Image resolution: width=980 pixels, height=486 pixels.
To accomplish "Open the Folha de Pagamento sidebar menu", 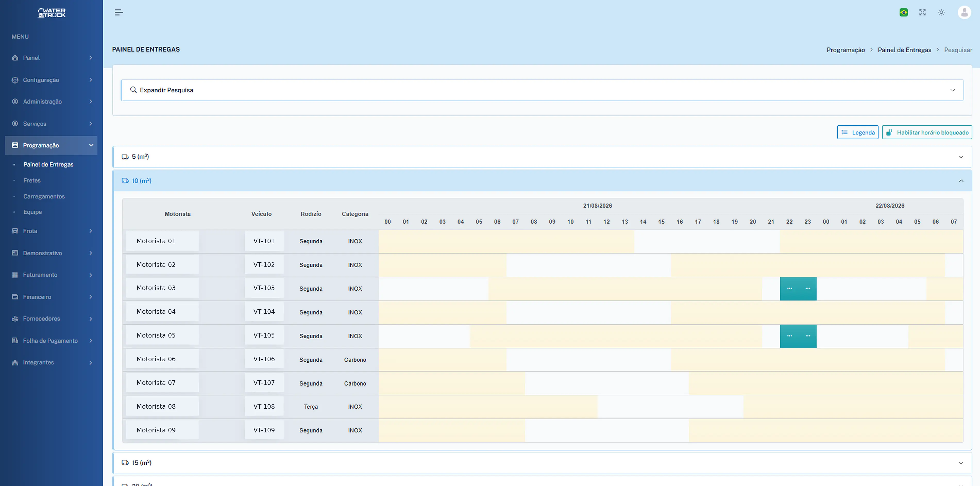I will pyautogui.click(x=51, y=341).
